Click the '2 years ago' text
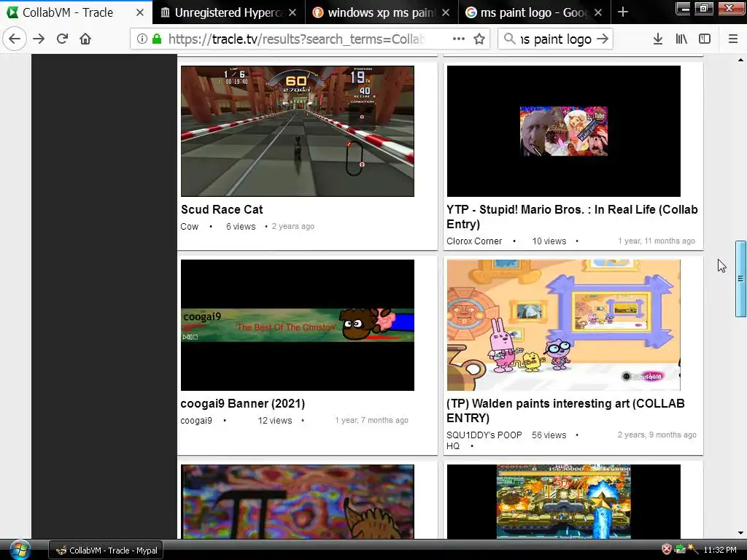This screenshot has height=560, width=747. tap(293, 227)
